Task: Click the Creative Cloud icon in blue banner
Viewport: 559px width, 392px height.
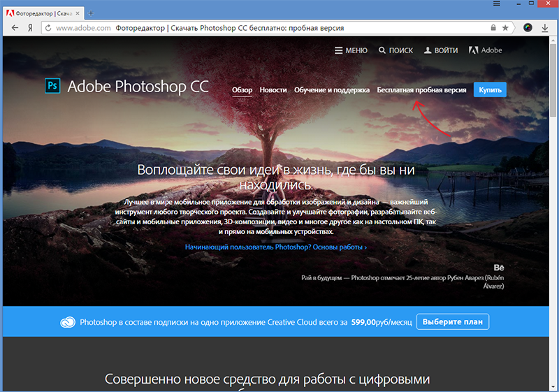Action: coord(68,322)
